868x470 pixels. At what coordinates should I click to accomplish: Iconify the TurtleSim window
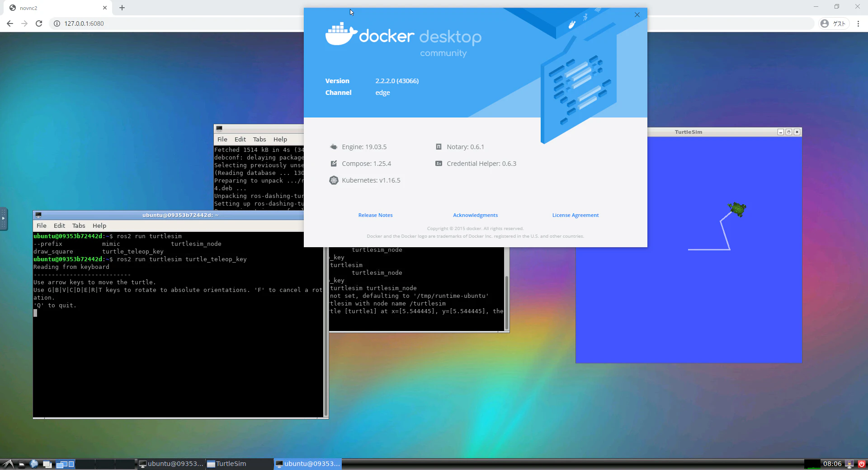(x=781, y=132)
